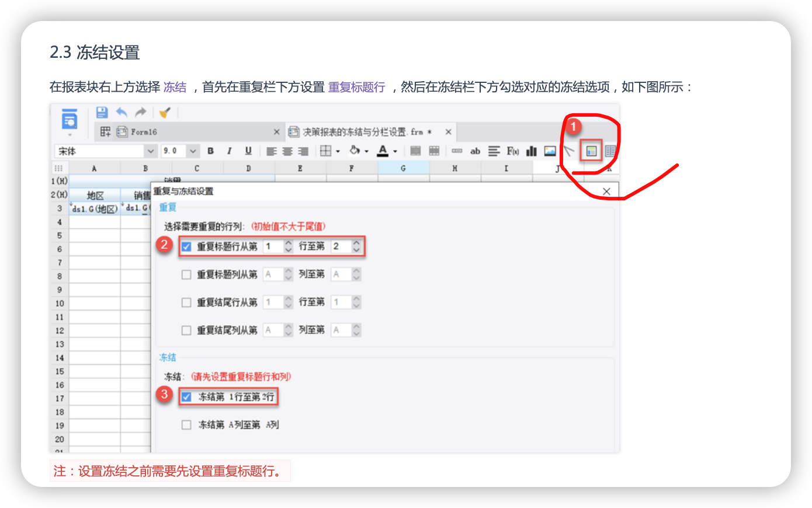
Task: Expand the fill color dropdown arrow
Action: pyautogui.click(x=366, y=152)
